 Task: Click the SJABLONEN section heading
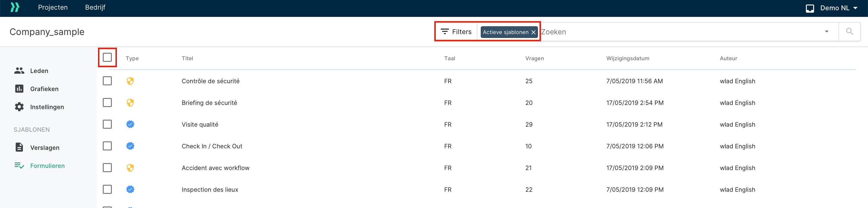32,130
